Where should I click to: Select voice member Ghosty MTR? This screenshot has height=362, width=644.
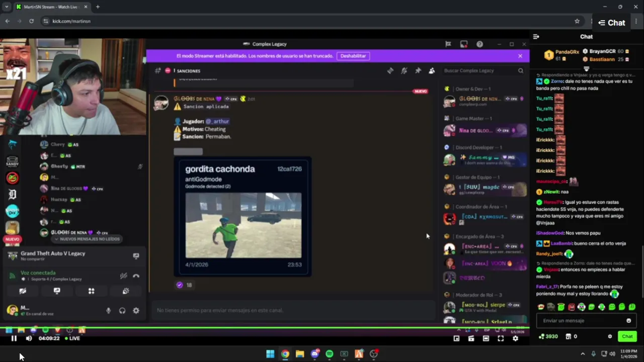point(63,166)
